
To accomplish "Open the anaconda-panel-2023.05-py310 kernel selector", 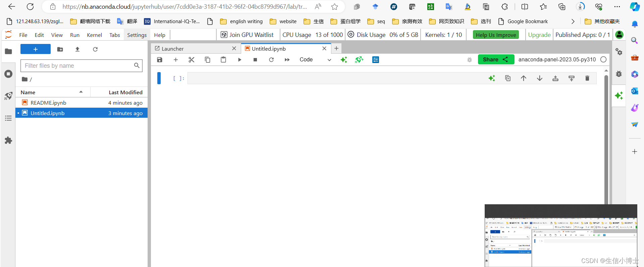I will click(557, 59).
